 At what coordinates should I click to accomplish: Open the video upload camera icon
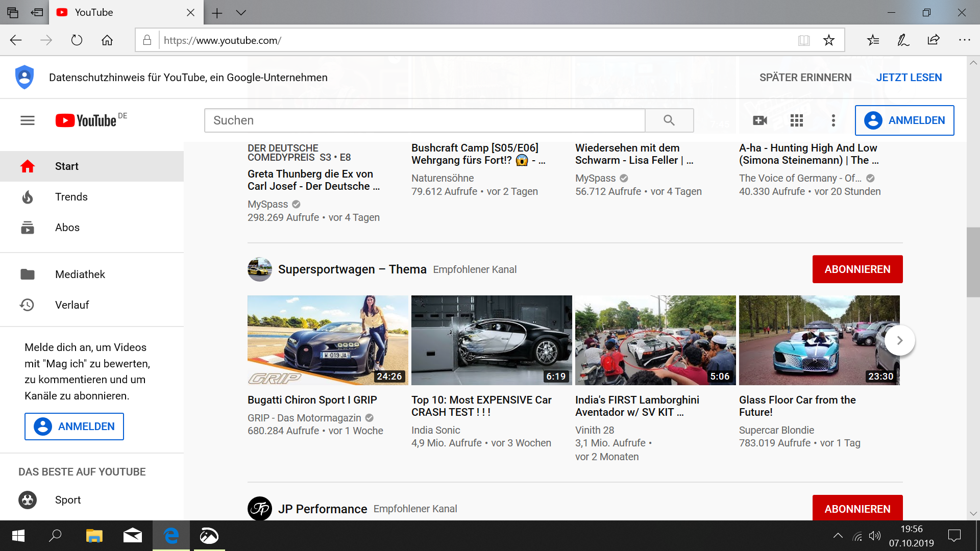(759, 120)
